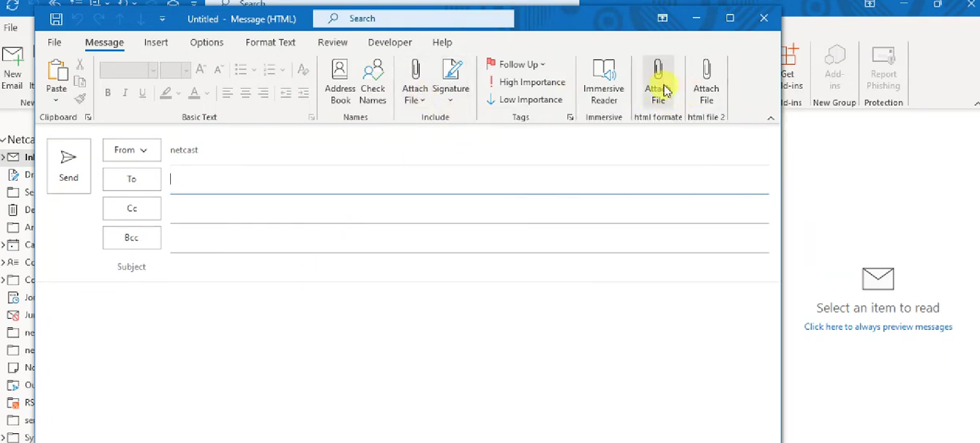Click the To recipients button

tap(132, 179)
